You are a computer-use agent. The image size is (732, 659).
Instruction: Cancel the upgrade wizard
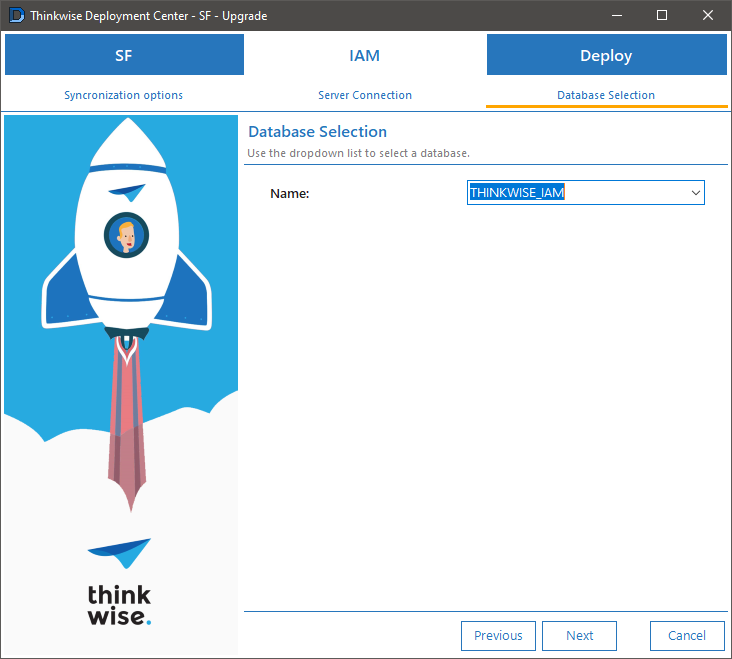pos(687,636)
